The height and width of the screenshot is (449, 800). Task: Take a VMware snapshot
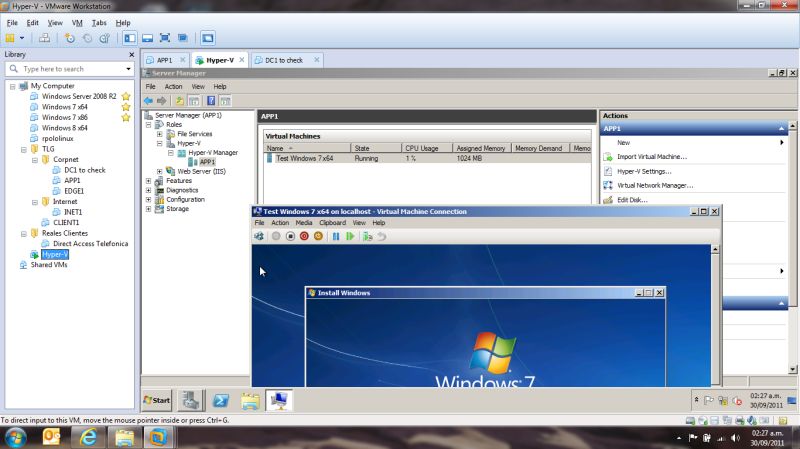coord(70,38)
